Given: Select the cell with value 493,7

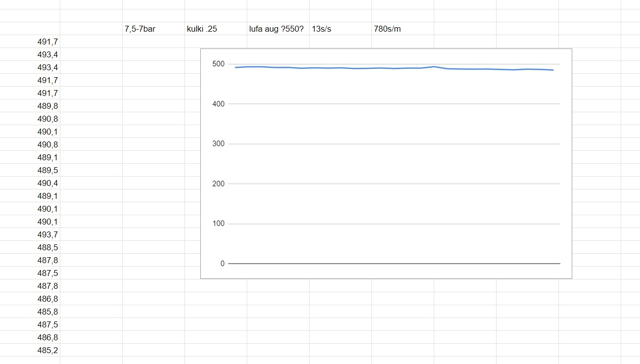Looking at the screenshot, I should point(47,234).
